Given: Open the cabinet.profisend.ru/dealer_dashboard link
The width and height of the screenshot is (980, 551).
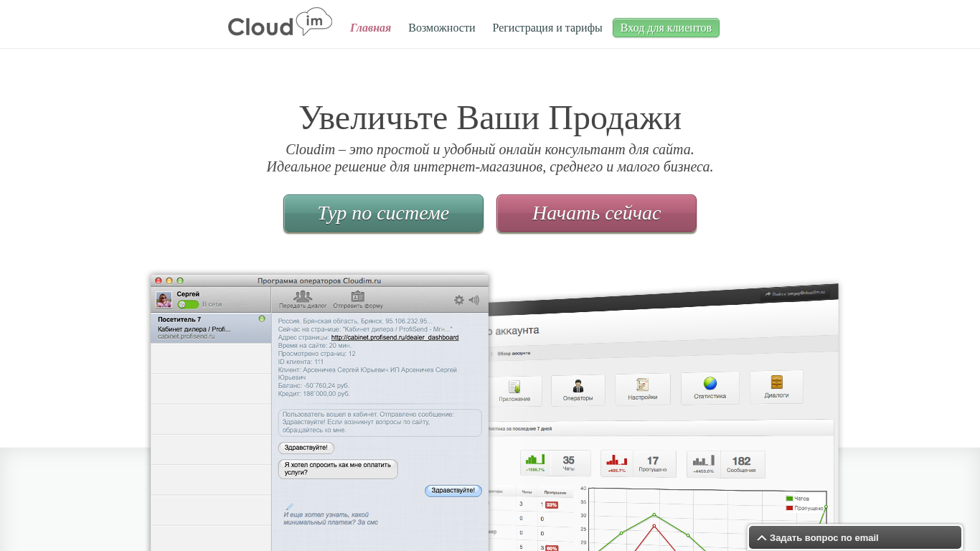Looking at the screenshot, I should tap(395, 337).
